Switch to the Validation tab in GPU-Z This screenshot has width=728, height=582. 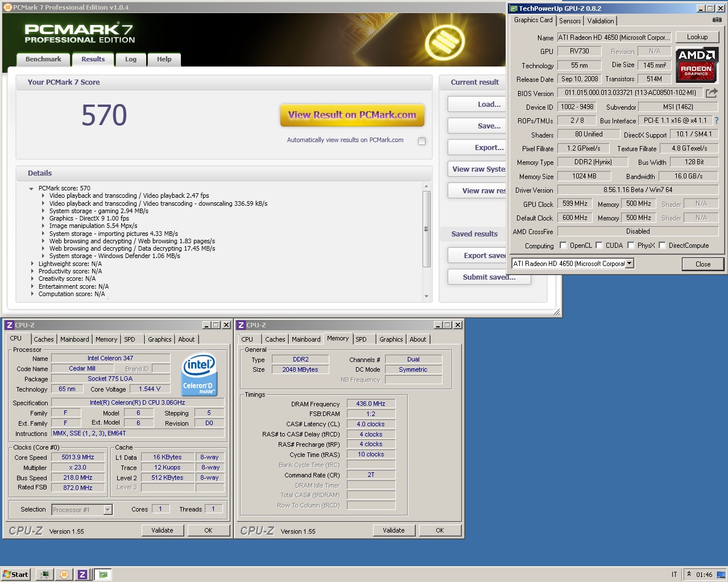point(601,21)
